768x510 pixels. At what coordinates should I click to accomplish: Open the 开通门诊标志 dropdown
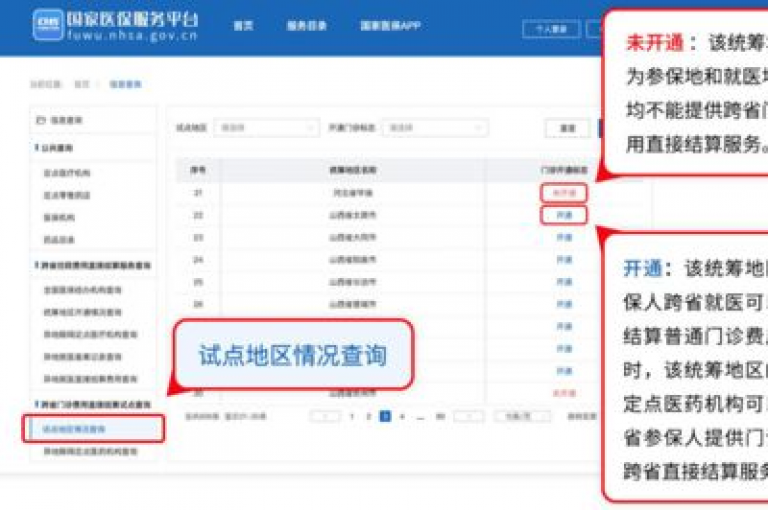[x=435, y=128]
